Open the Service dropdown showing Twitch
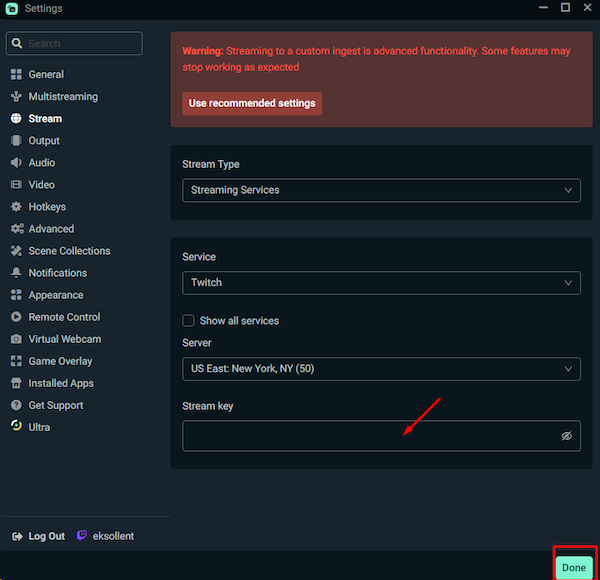 pos(381,283)
